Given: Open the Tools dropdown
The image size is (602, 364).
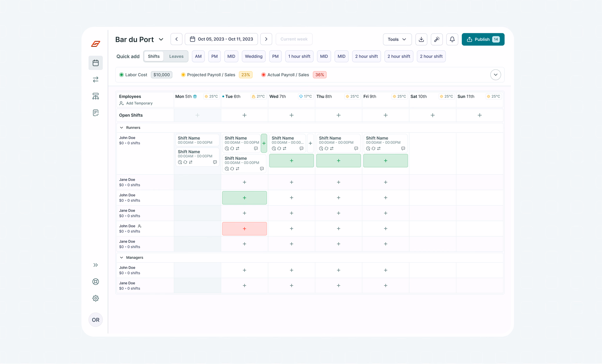Looking at the screenshot, I should 397,39.
